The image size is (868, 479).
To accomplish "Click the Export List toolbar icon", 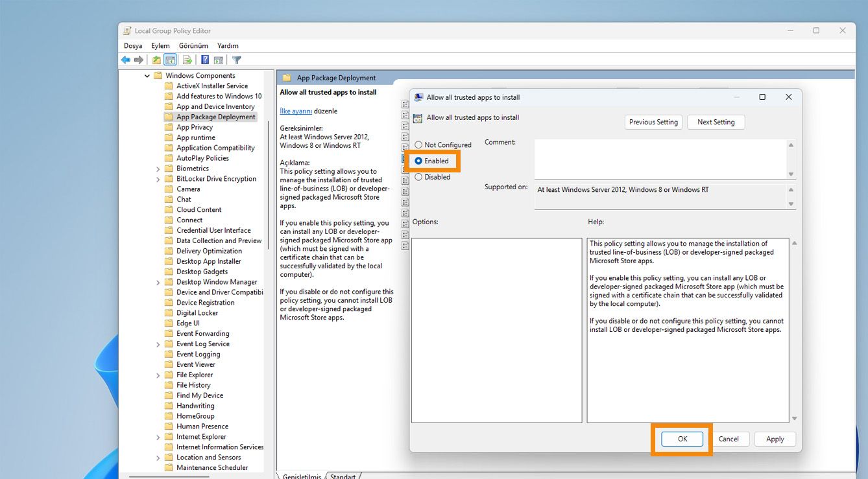I will pyautogui.click(x=187, y=60).
